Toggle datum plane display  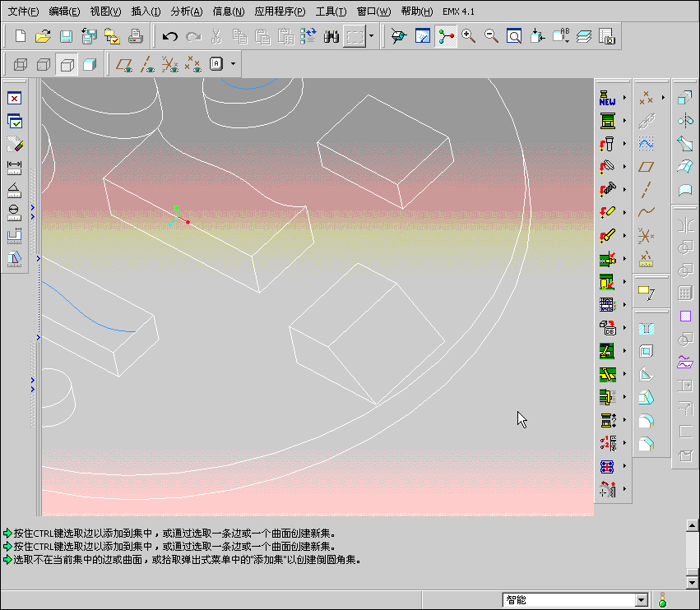click(x=124, y=64)
